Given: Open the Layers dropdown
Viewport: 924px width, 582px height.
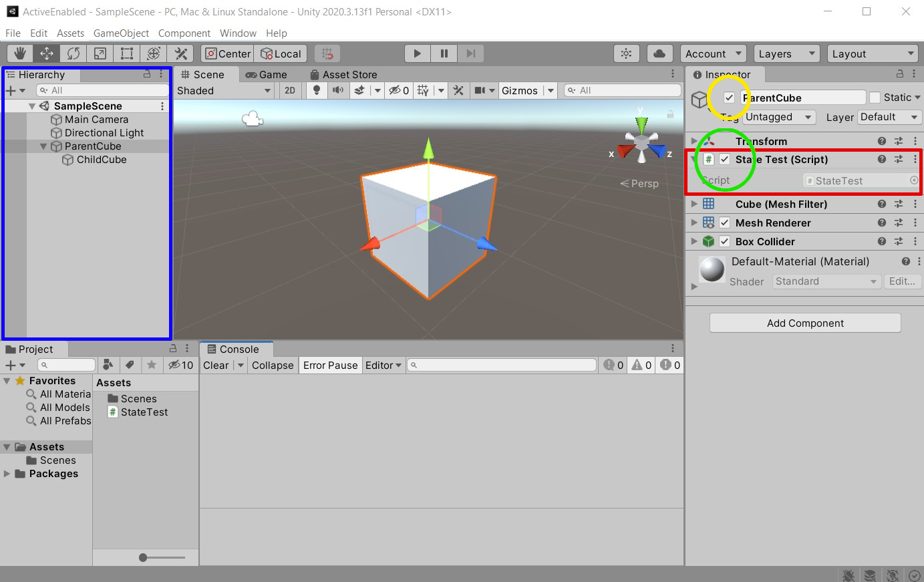Looking at the screenshot, I should click(x=787, y=53).
